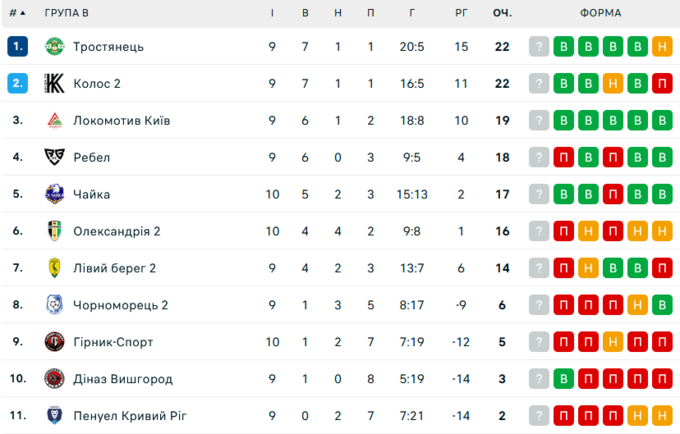Screen dimensions: 680x434
Task: Open the Лівий берег 2 logo
Action: [x=54, y=268]
